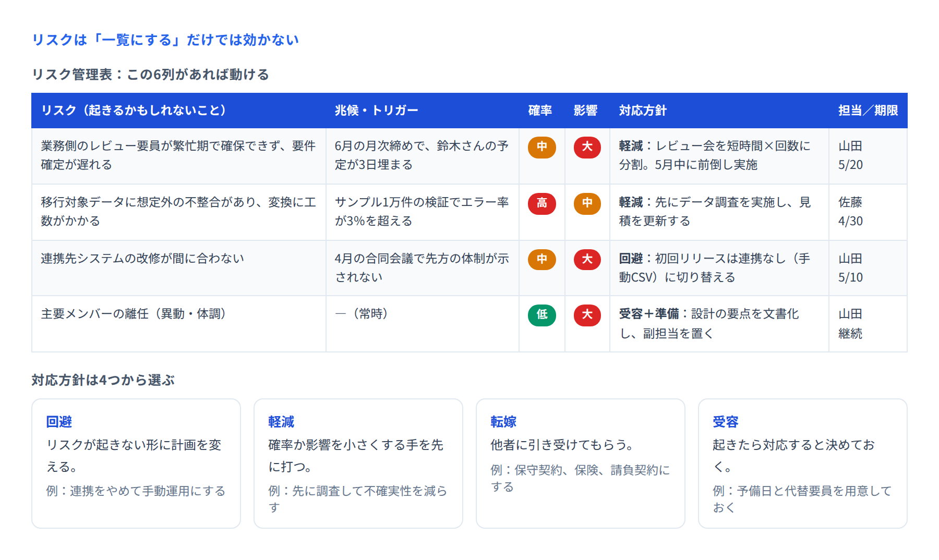This screenshot has width=939, height=560.
Task: Click the 中 probability badge in the レビュー要員 row
Action: click(542, 147)
